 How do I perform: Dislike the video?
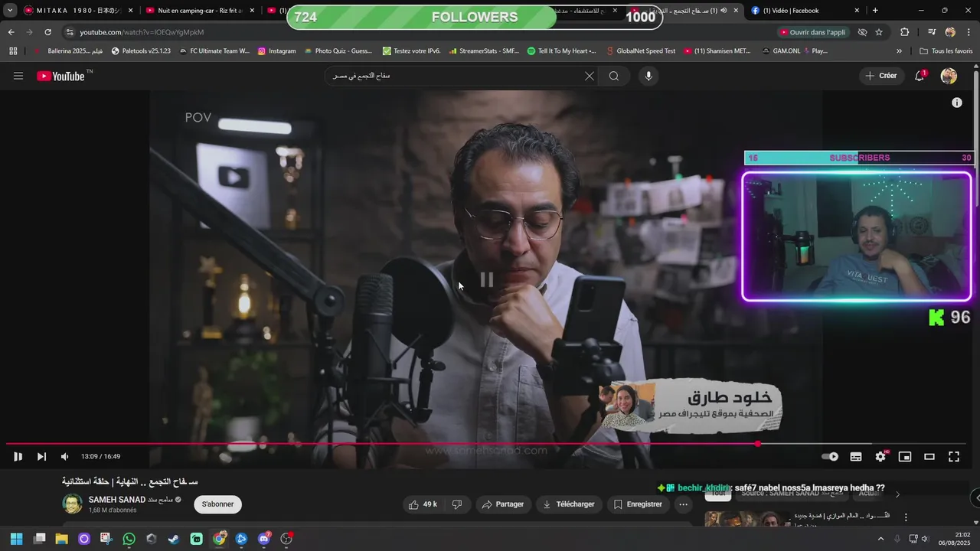click(x=457, y=504)
